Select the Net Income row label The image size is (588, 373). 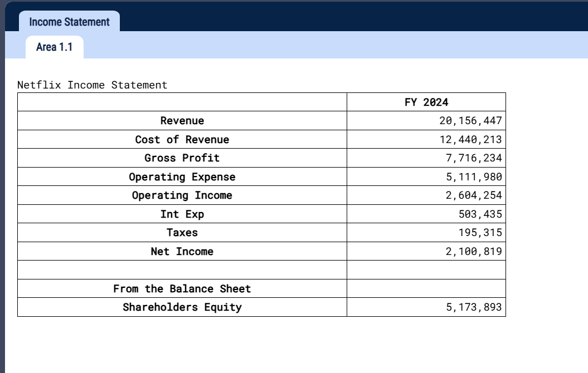tap(182, 251)
